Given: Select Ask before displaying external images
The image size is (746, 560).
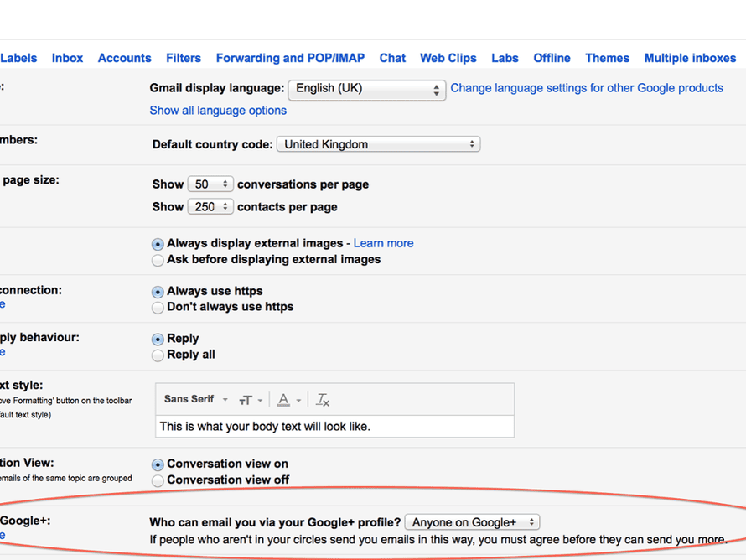Looking at the screenshot, I should (x=158, y=260).
